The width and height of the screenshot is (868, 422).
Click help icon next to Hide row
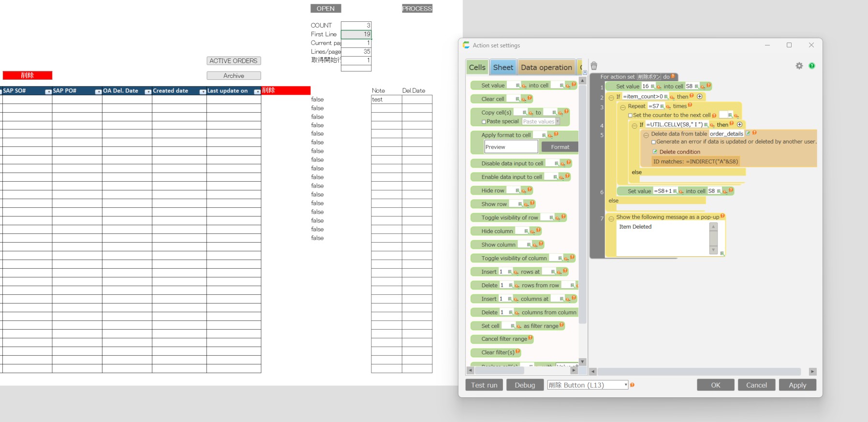[530, 190]
